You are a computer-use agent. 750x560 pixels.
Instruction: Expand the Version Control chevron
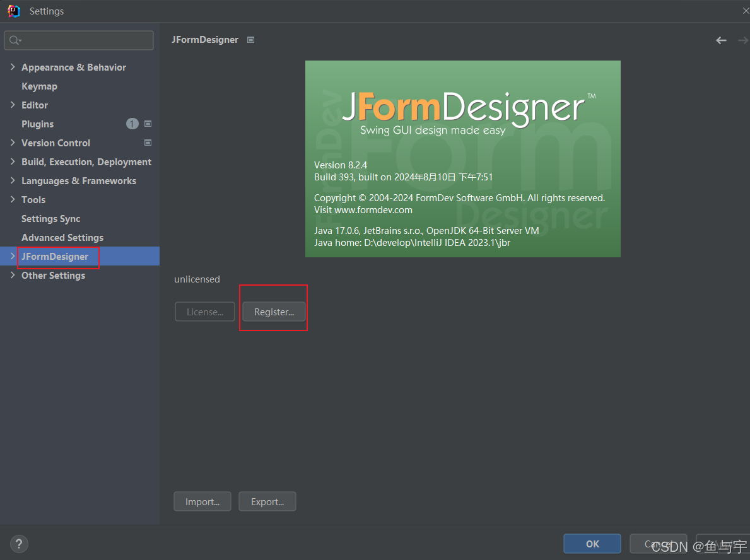[13, 143]
